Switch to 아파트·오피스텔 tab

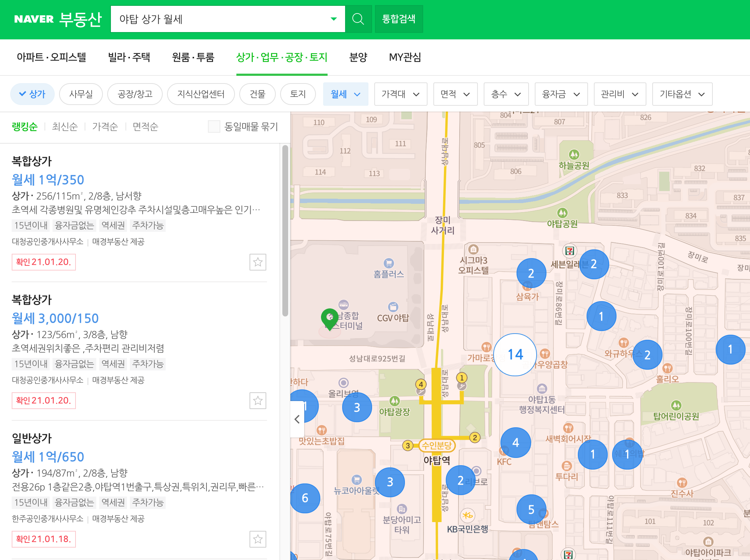pyautogui.click(x=51, y=57)
